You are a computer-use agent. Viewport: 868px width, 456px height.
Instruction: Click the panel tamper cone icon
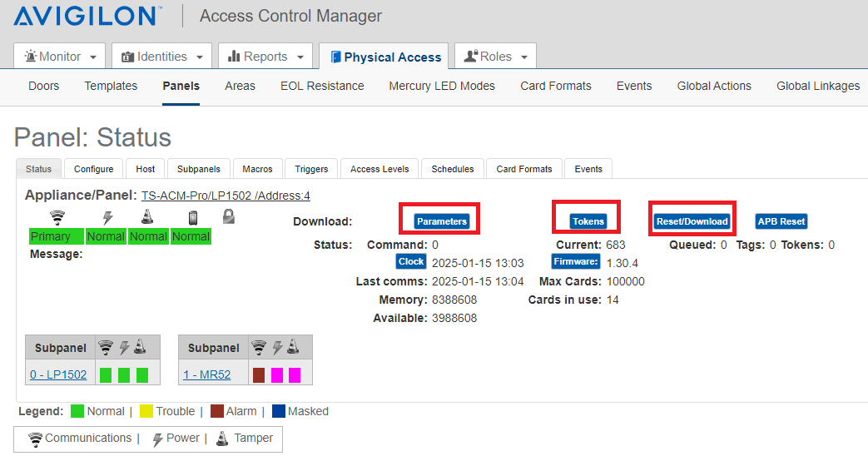pos(147,217)
